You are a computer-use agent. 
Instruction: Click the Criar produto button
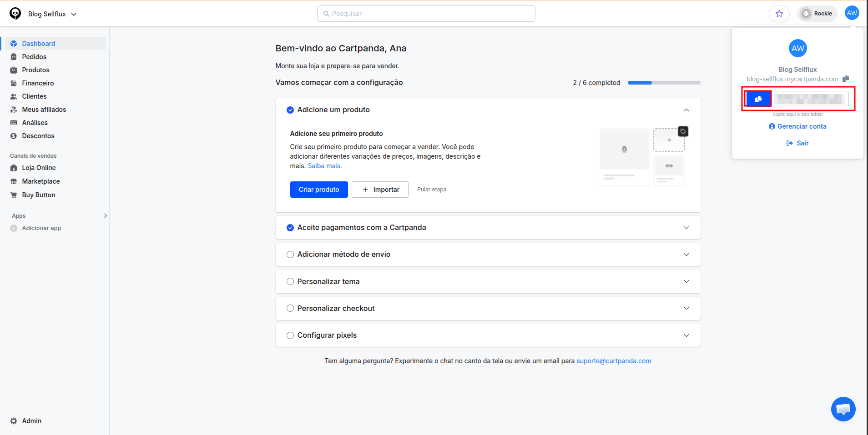point(319,190)
